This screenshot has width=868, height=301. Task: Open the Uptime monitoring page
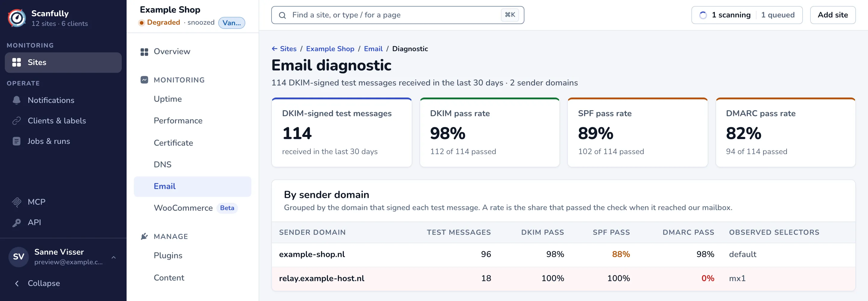193,99
